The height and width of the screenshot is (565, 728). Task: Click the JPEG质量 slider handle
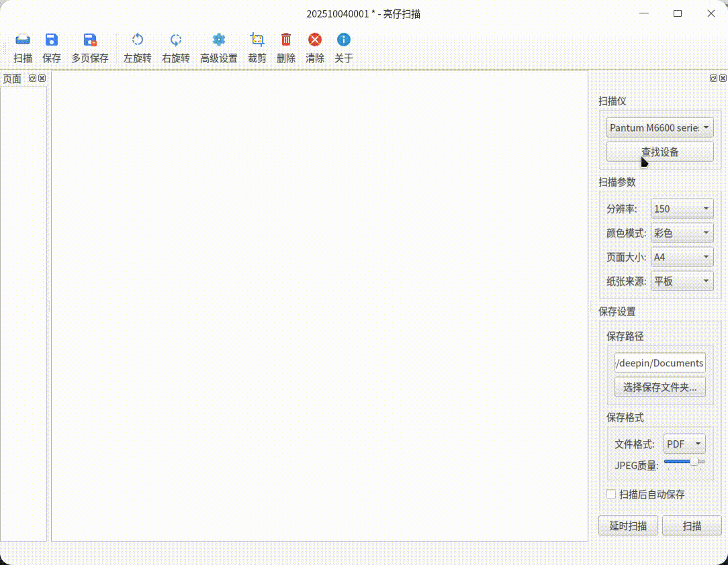(x=694, y=462)
